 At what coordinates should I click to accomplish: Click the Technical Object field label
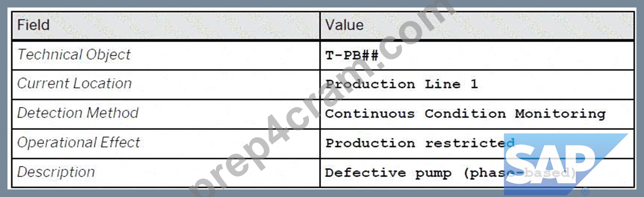(x=74, y=55)
